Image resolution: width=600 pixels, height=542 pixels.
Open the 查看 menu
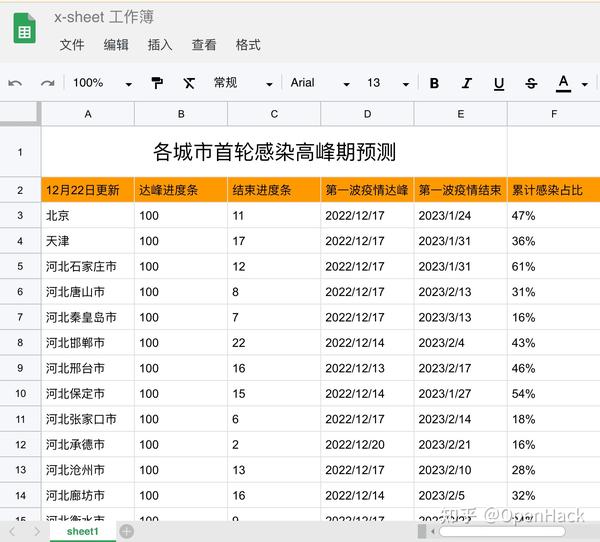[204, 45]
